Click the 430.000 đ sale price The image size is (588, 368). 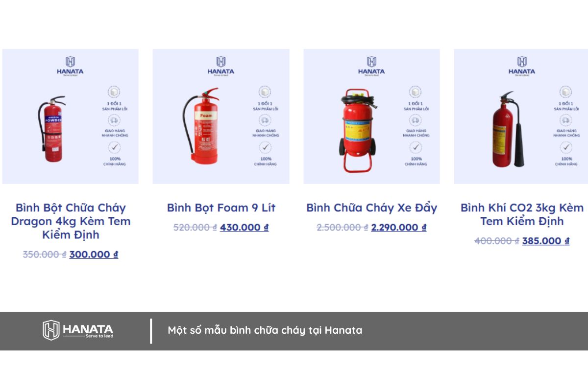pos(245,228)
